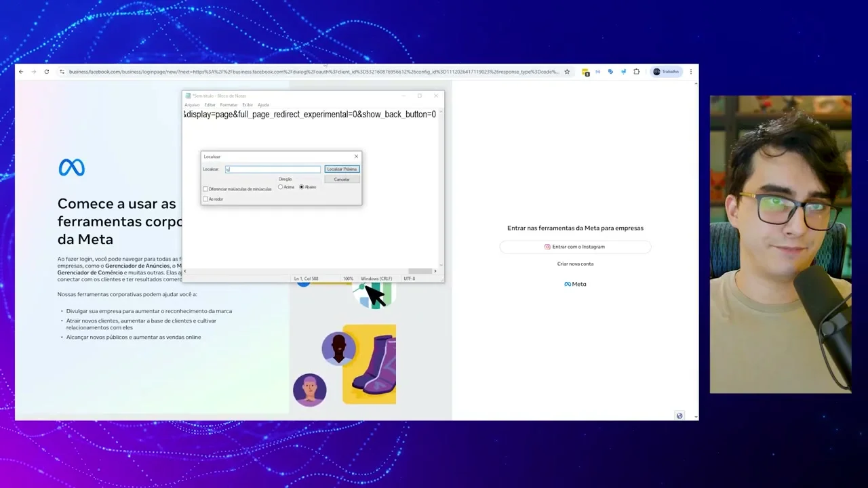Click the Notepad app icon in title bar
Screen dimensions: 868x488
[x=188, y=96]
